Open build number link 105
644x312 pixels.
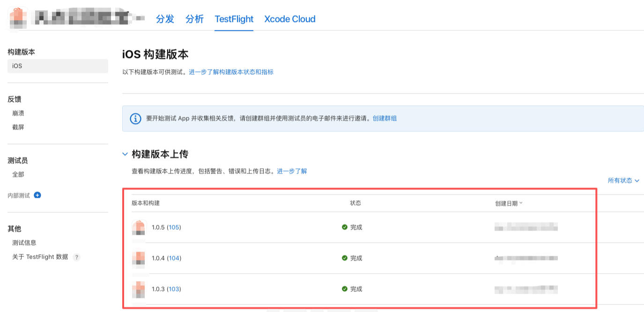pos(174,227)
